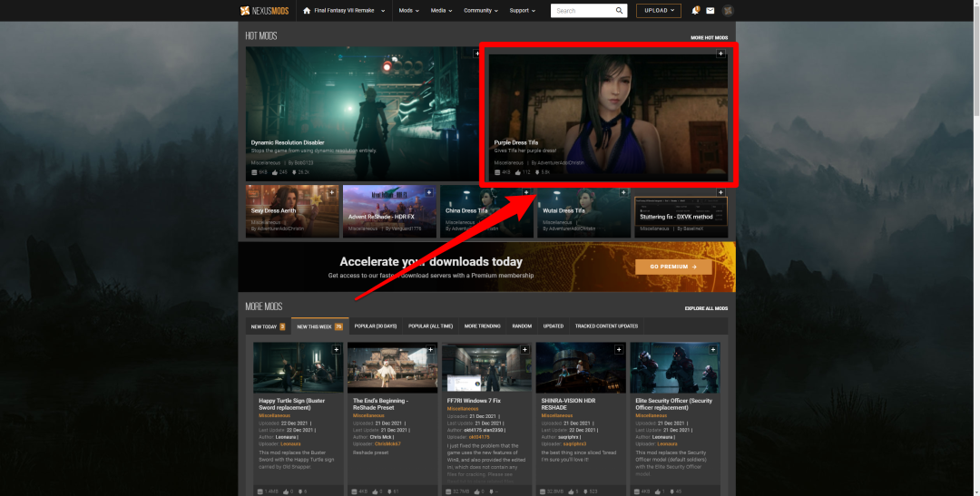
Task: Click home icon beside Final Fantasy VII Remake
Action: tap(307, 11)
